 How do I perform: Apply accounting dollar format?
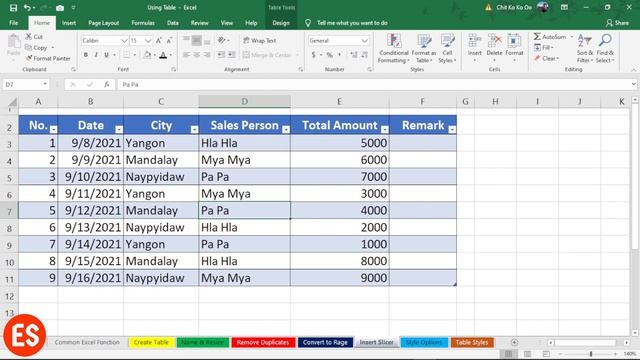click(x=313, y=55)
